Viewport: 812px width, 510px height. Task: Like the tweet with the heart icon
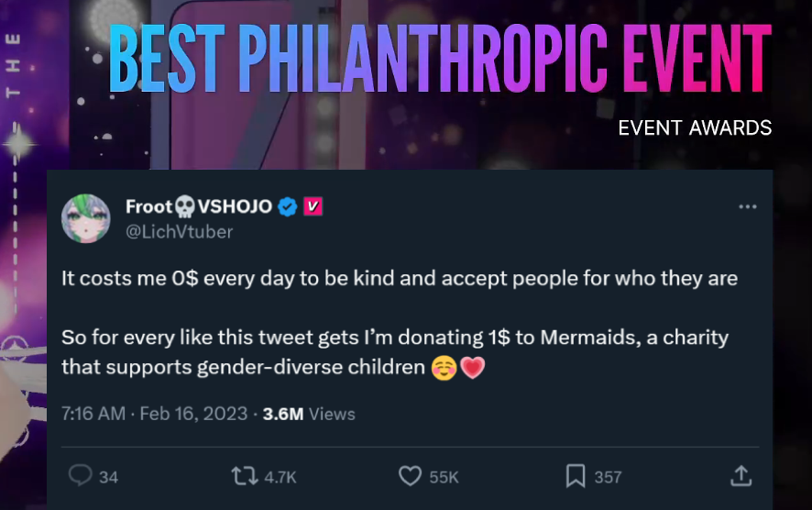coord(410,476)
